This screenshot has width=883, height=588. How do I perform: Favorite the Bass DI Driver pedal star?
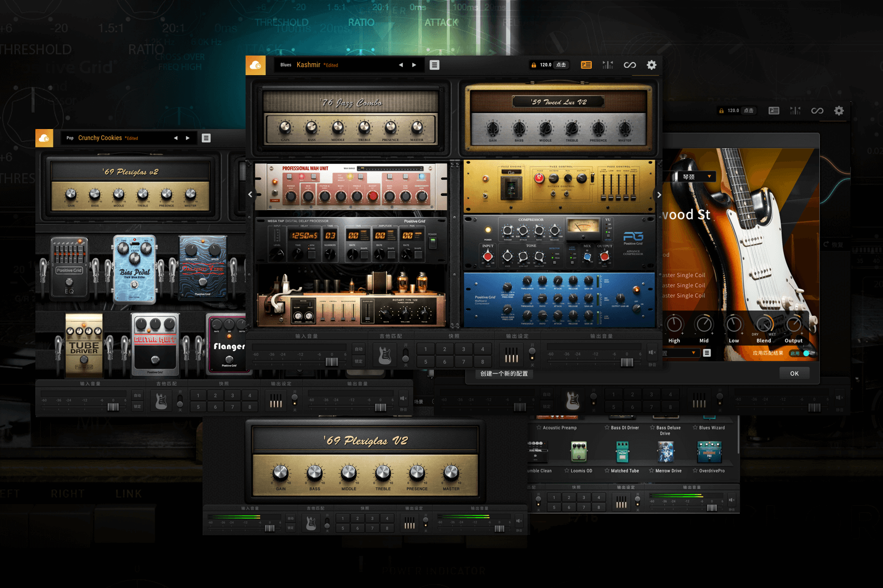pos(607,428)
